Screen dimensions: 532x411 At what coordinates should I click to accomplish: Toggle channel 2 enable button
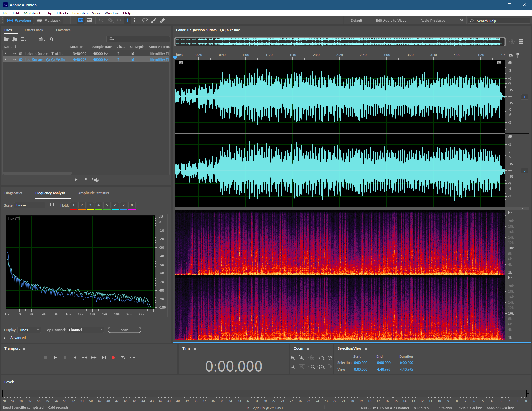coord(525,171)
